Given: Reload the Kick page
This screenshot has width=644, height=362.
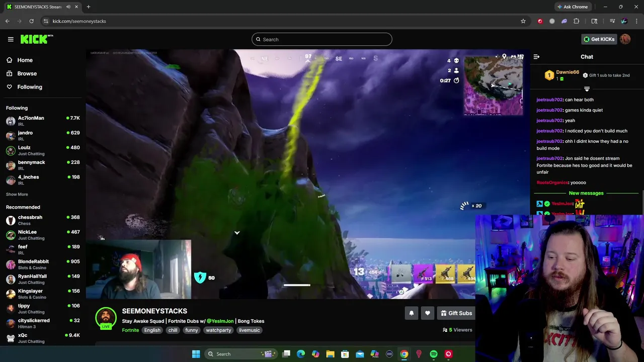Looking at the screenshot, I should click(x=31, y=21).
